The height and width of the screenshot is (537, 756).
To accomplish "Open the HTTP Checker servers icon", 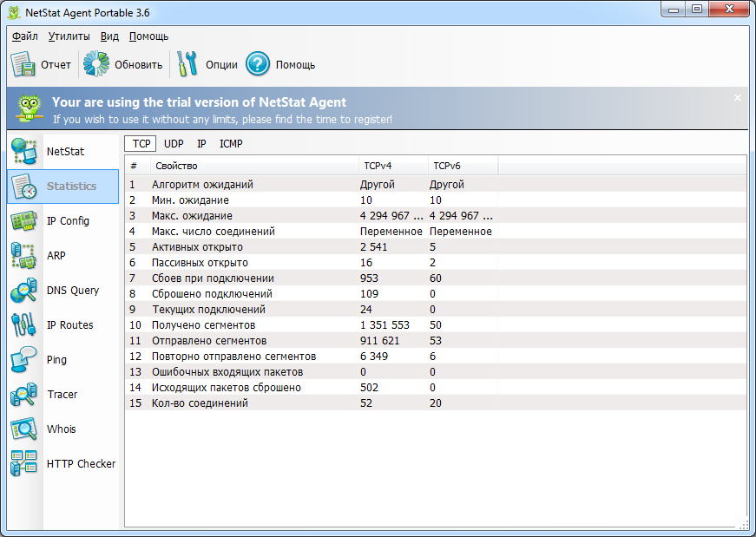I will click(x=24, y=464).
